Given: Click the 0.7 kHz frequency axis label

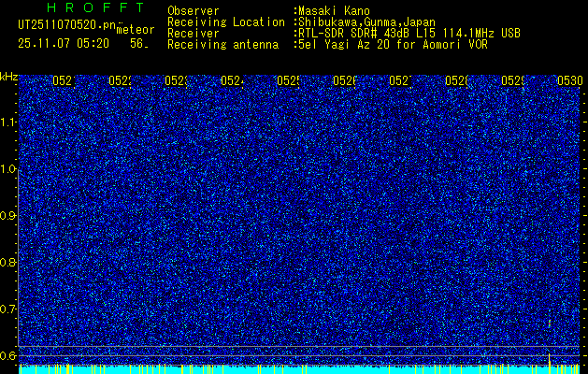Looking at the screenshot, I should (x=8, y=309).
